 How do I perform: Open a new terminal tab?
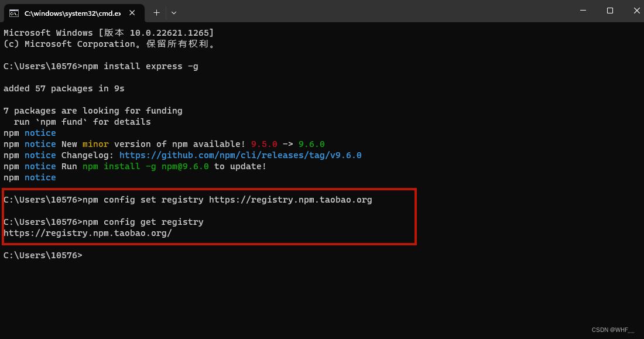click(156, 13)
